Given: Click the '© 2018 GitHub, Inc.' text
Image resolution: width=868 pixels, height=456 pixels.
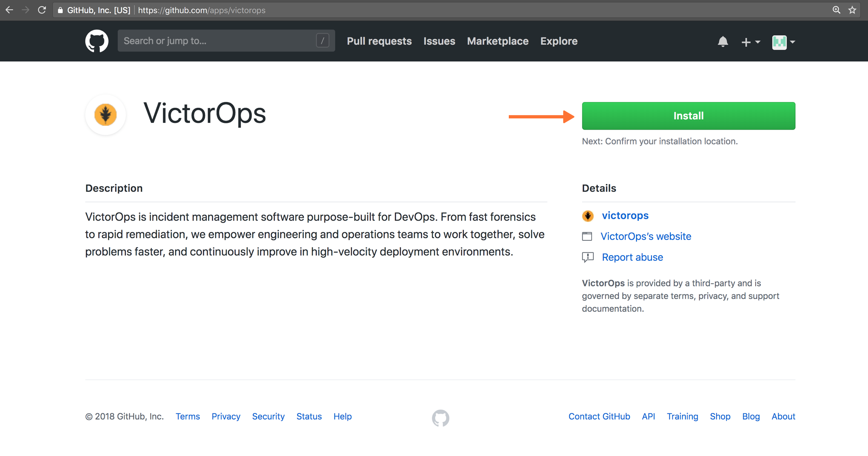Looking at the screenshot, I should pyautogui.click(x=124, y=416).
